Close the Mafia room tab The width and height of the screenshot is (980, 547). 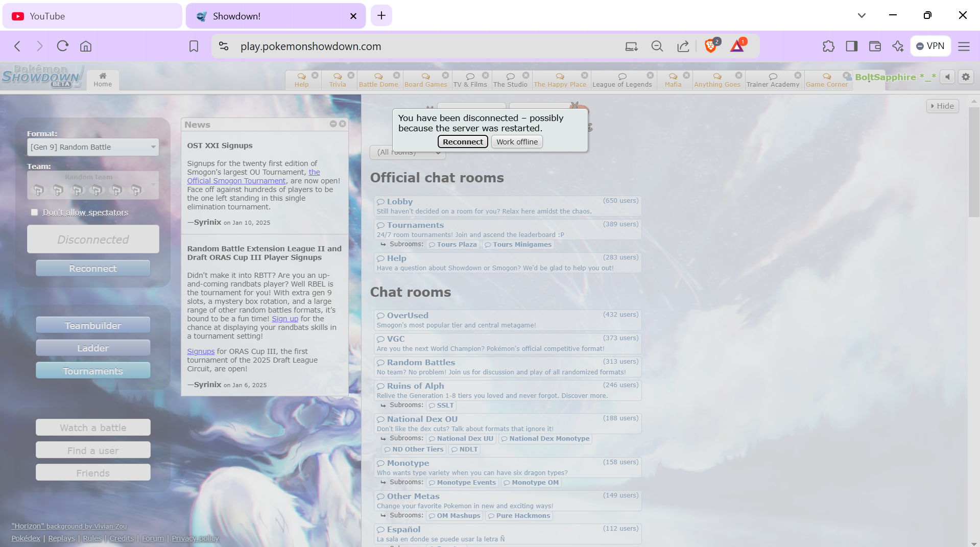[686, 75]
